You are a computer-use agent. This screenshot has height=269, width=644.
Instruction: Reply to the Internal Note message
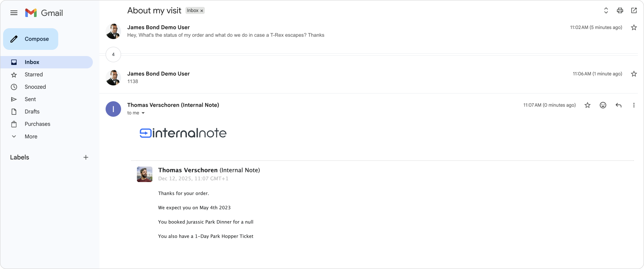pos(618,105)
